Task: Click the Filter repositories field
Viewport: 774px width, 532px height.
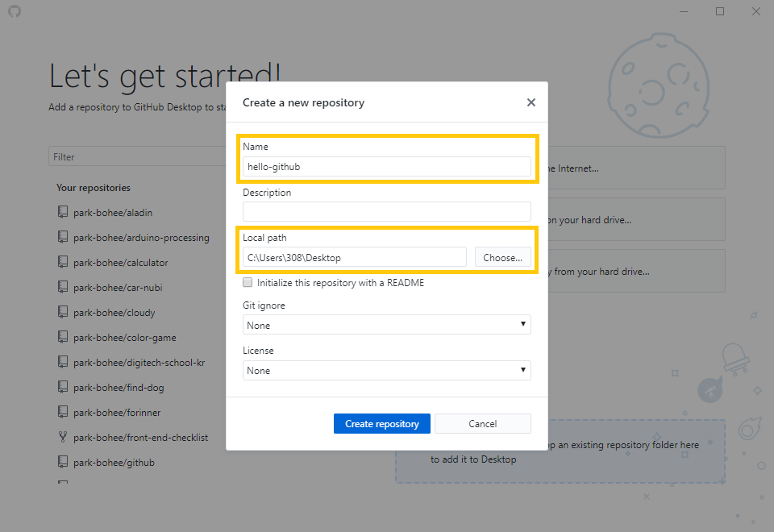Action: coord(137,156)
